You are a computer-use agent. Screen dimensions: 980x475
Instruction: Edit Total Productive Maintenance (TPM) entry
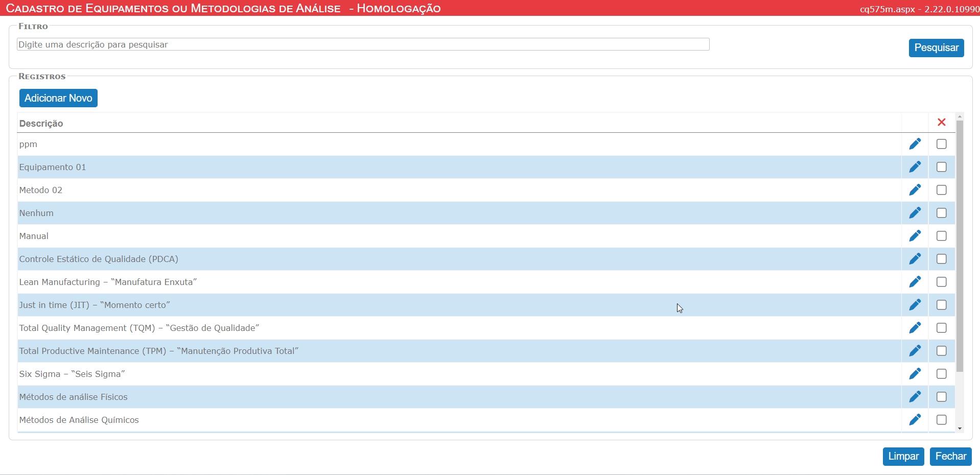tap(915, 351)
